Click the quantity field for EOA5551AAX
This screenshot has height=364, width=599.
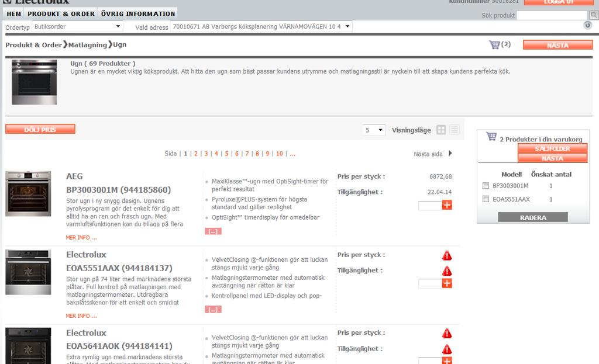[x=430, y=283]
